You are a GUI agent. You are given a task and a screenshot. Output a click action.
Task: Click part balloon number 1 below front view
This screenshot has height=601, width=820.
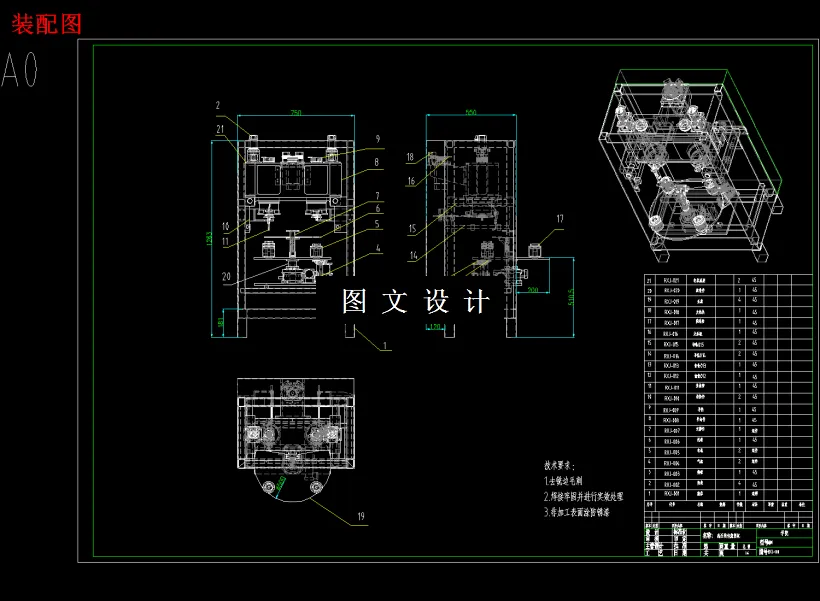tap(385, 345)
